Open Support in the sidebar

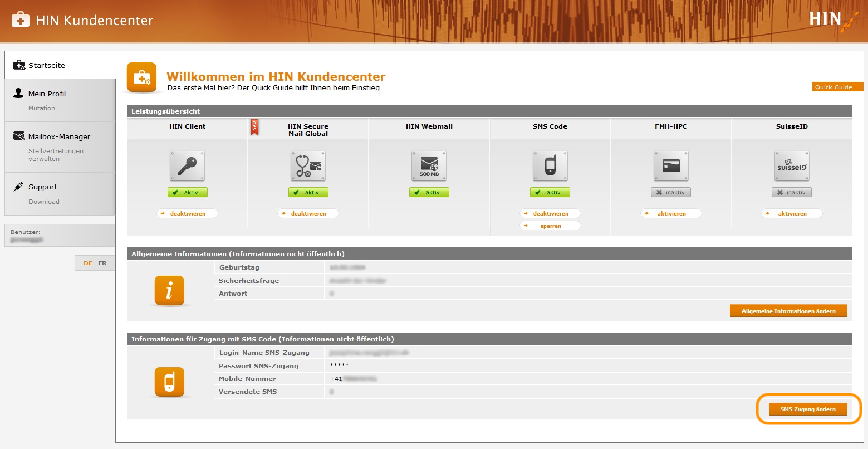point(43,187)
